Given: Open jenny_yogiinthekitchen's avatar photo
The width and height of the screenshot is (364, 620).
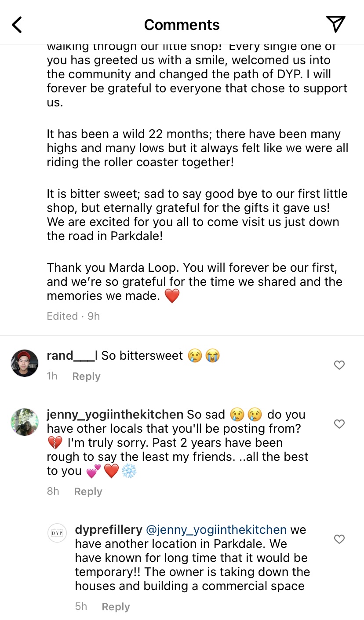Looking at the screenshot, I should coord(25,422).
